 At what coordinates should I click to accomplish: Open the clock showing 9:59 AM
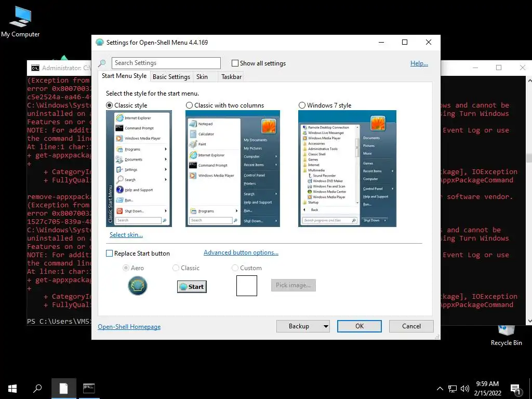point(487,389)
